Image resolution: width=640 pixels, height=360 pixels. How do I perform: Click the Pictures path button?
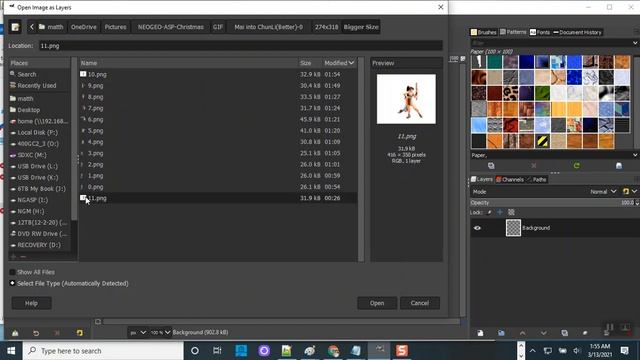(116, 27)
